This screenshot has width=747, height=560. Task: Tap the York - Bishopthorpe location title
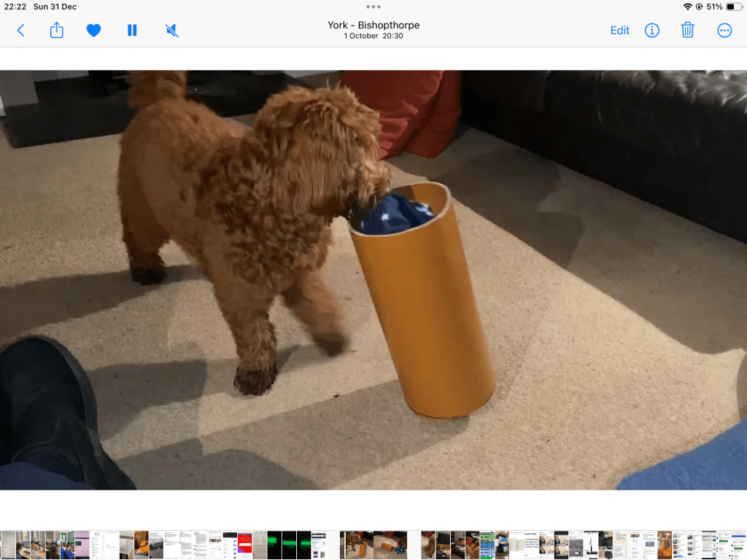click(x=373, y=25)
